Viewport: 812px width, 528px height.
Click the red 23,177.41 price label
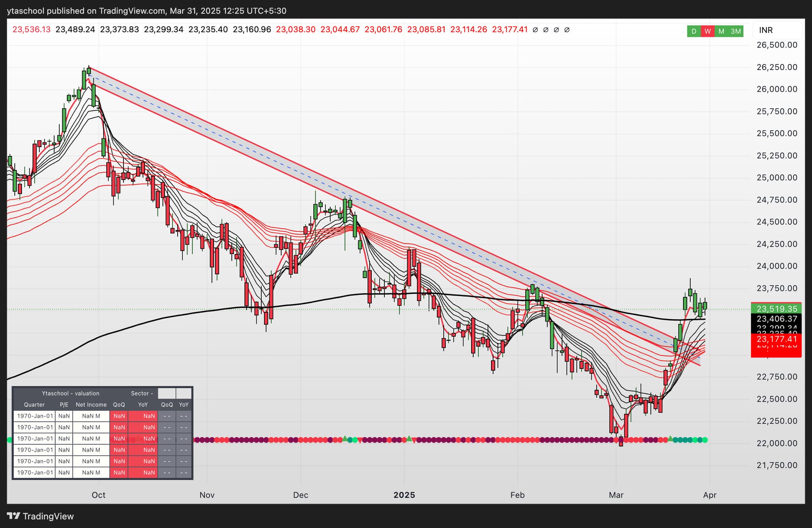point(776,339)
